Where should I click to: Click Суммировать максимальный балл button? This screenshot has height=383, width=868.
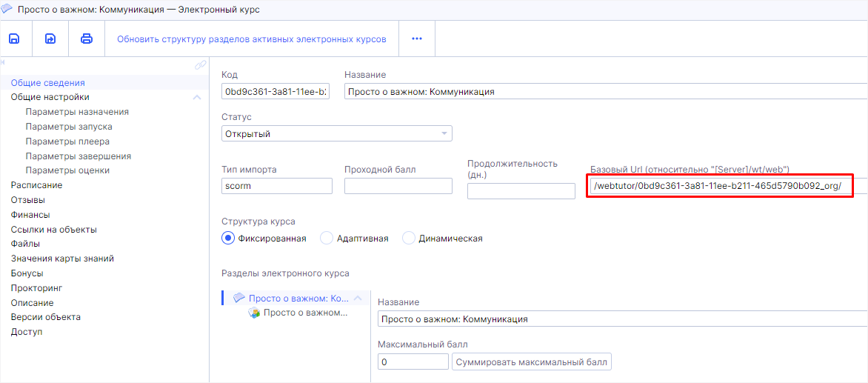click(x=532, y=362)
